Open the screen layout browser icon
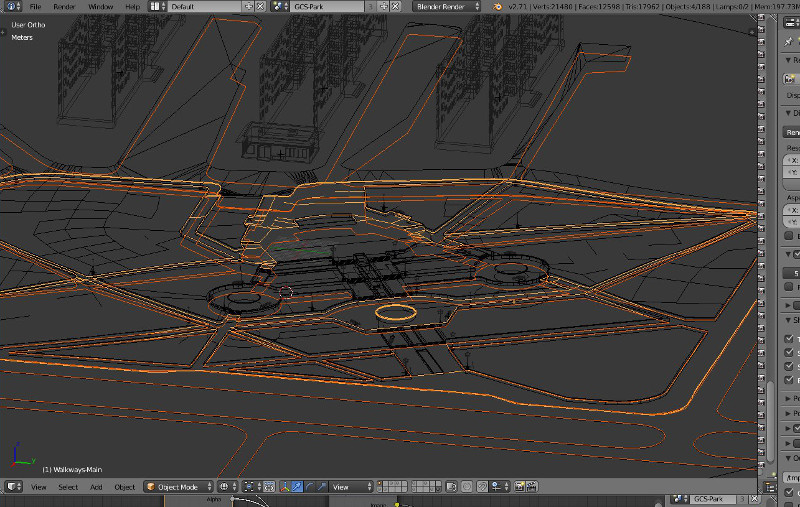800x507 pixels. [158, 7]
